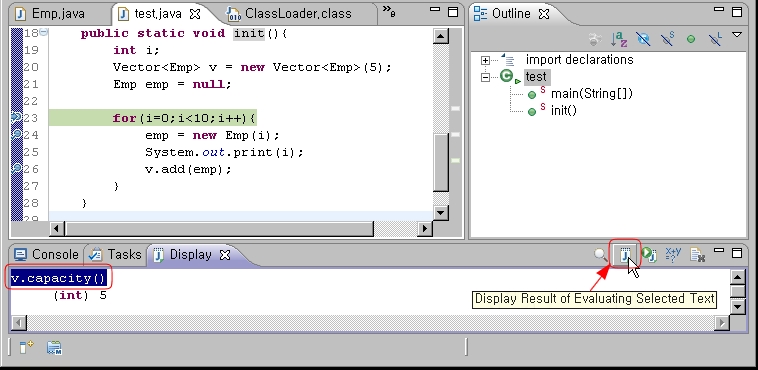Screen dimensions: 758x370
Task: Toggle Hide Non-Public Members green dot
Action: [691, 39]
